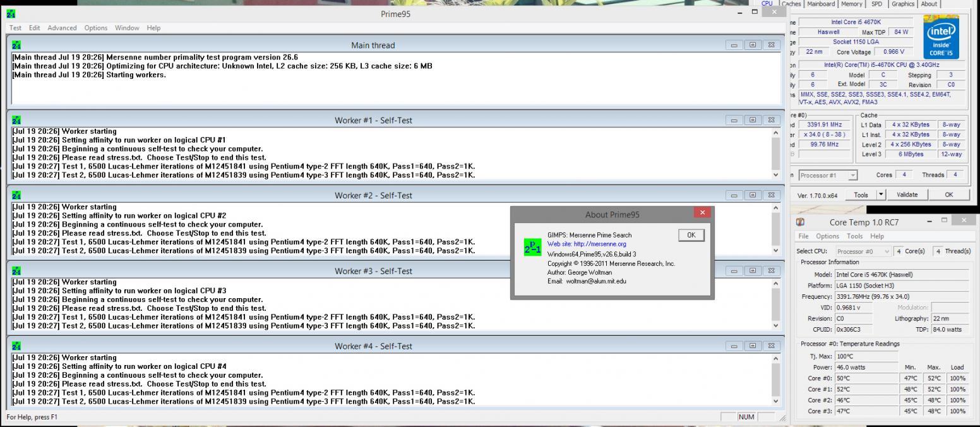Click the NUM indicator in status bar
Image resolution: width=980 pixels, height=427 pixels.
[x=746, y=417]
